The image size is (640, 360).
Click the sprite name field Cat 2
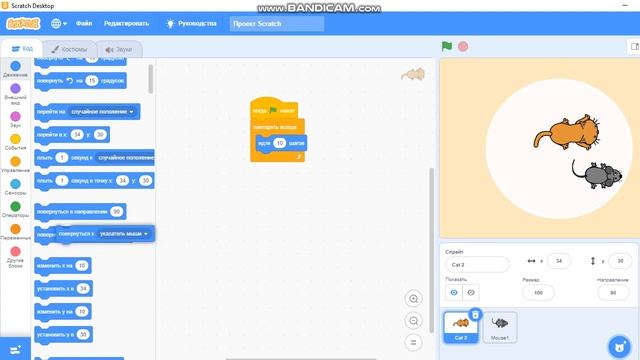(x=477, y=264)
